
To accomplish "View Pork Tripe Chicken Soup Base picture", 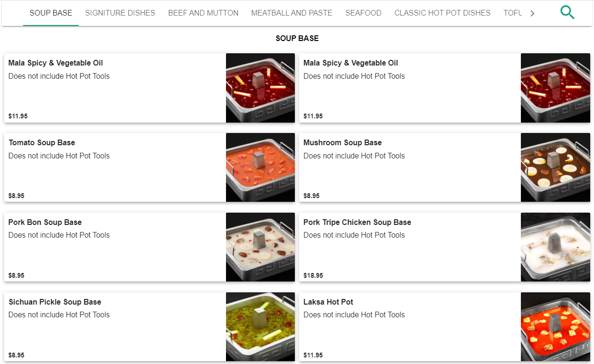I will tap(555, 247).
